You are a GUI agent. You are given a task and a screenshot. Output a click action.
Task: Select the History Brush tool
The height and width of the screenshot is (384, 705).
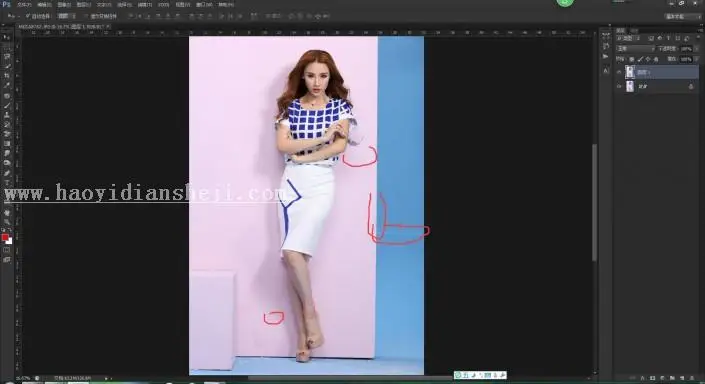(x=7, y=124)
